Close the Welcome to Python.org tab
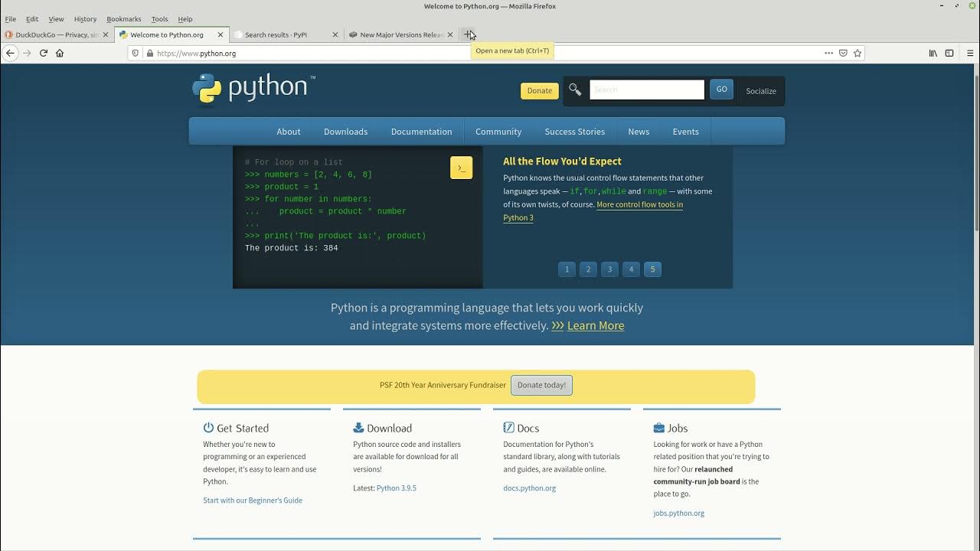The height and width of the screenshot is (551, 980). pos(220,34)
